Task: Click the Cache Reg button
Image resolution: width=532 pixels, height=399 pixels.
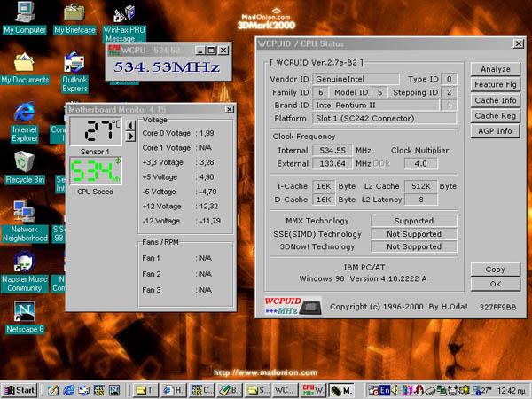Action: click(496, 115)
